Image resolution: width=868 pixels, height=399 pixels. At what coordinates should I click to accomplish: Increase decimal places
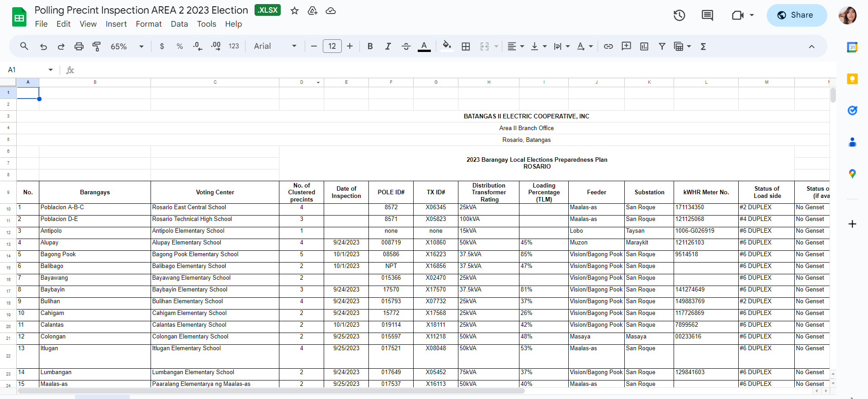(x=216, y=46)
